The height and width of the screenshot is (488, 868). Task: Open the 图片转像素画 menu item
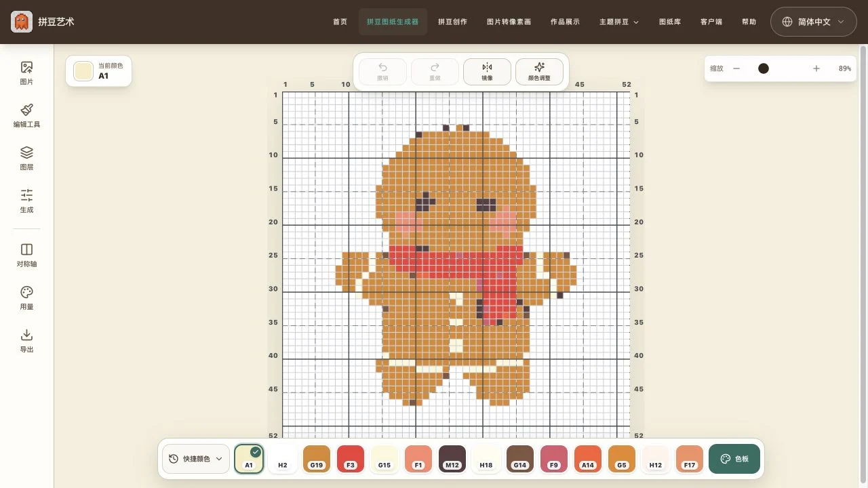click(x=509, y=22)
